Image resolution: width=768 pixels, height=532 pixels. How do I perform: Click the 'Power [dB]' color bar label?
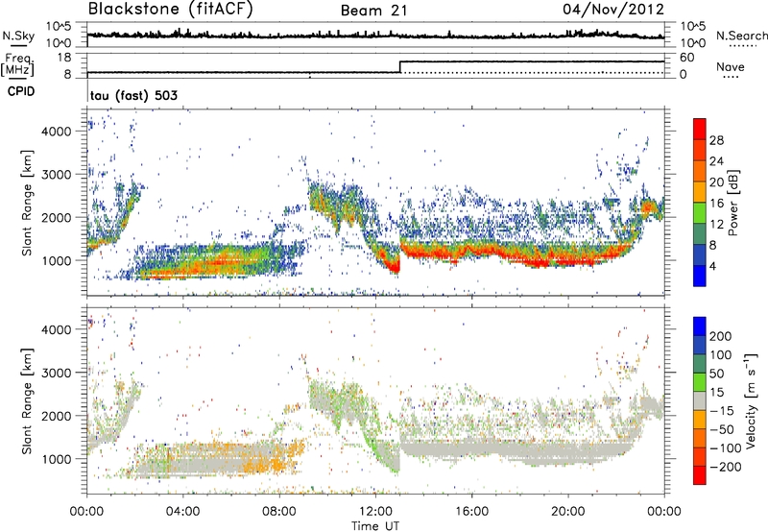(732, 203)
